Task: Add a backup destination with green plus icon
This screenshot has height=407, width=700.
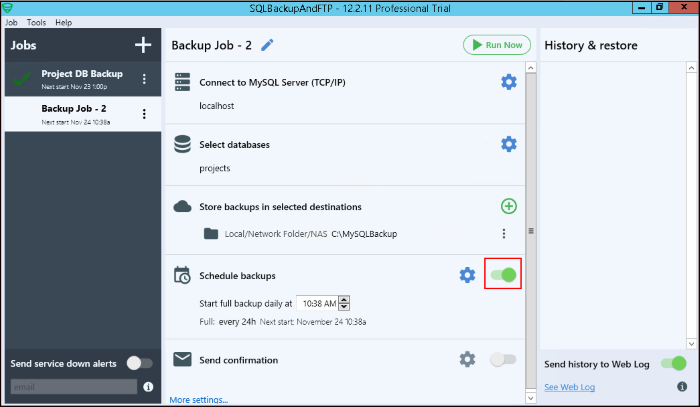Action: pyautogui.click(x=509, y=207)
